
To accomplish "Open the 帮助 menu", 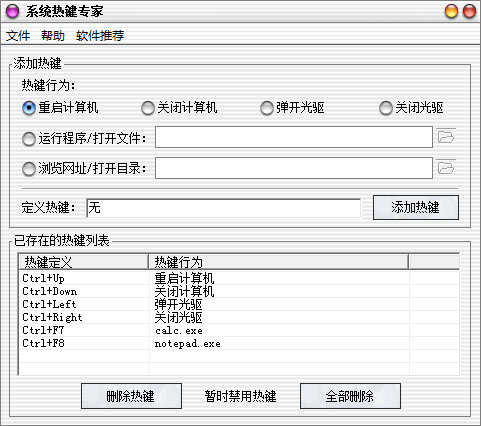I will (53, 35).
